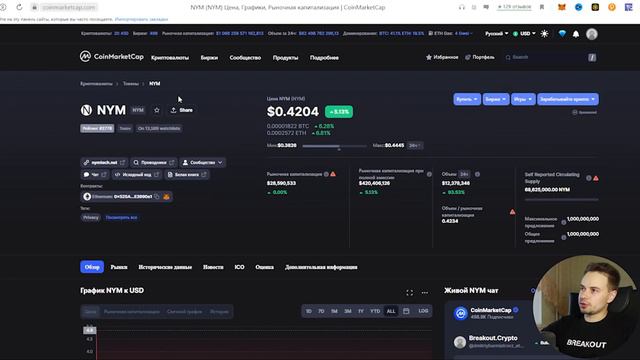The width and height of the screenshot is (640, 360).
Task: Click market cap warning triangle icon
Action: [x=333, y=174]
